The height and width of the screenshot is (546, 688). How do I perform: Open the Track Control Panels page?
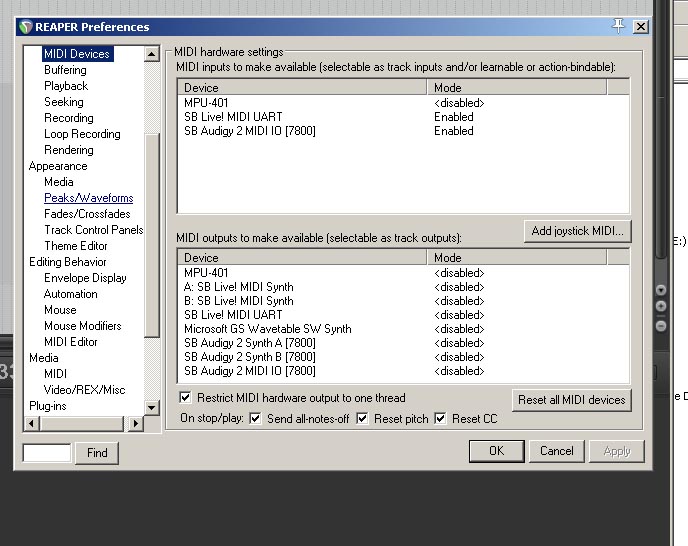(x=93, y=230)
